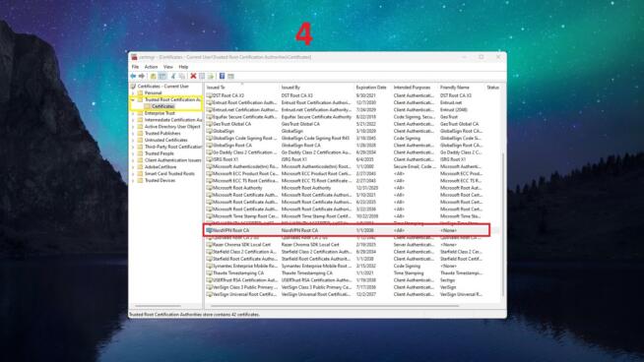
Task: Expand the Personal store node
Action: 133,93
